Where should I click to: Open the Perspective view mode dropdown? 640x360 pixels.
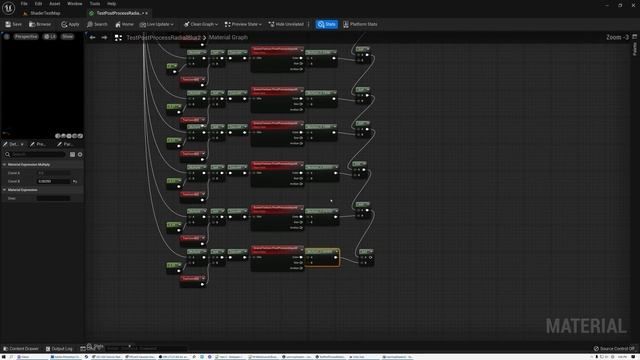point(26,37)
